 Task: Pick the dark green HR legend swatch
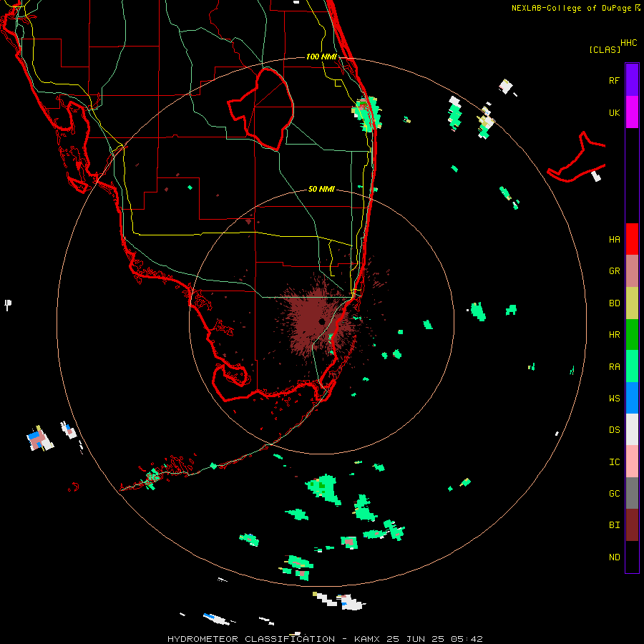[632, 335]
